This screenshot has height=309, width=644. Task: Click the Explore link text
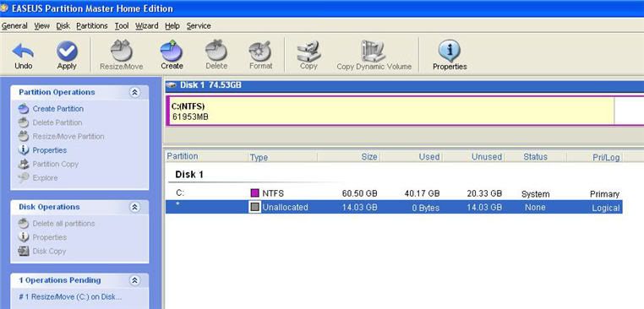45,177
